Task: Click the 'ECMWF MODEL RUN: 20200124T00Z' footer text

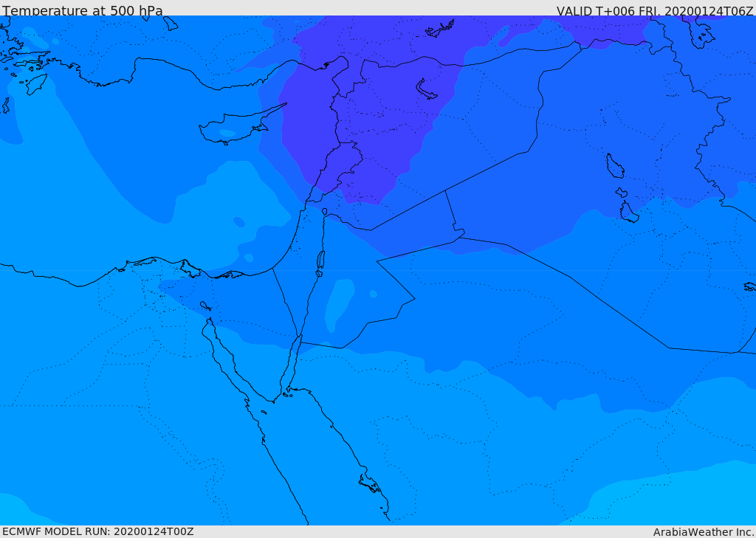Action: pyautogui.click(x=98, y=532)
